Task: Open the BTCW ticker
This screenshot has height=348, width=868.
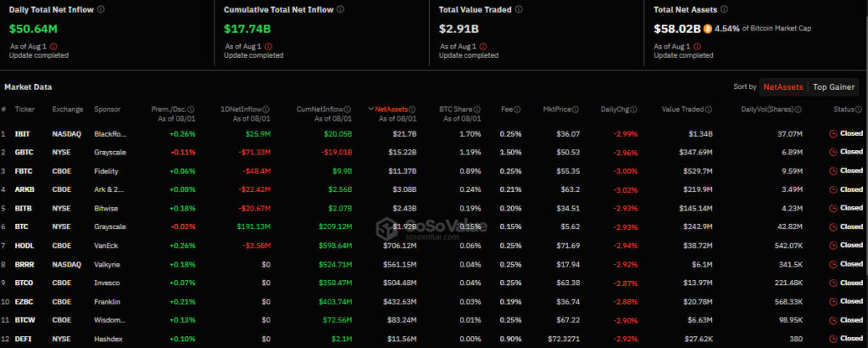Action: (x=24, y=320)
